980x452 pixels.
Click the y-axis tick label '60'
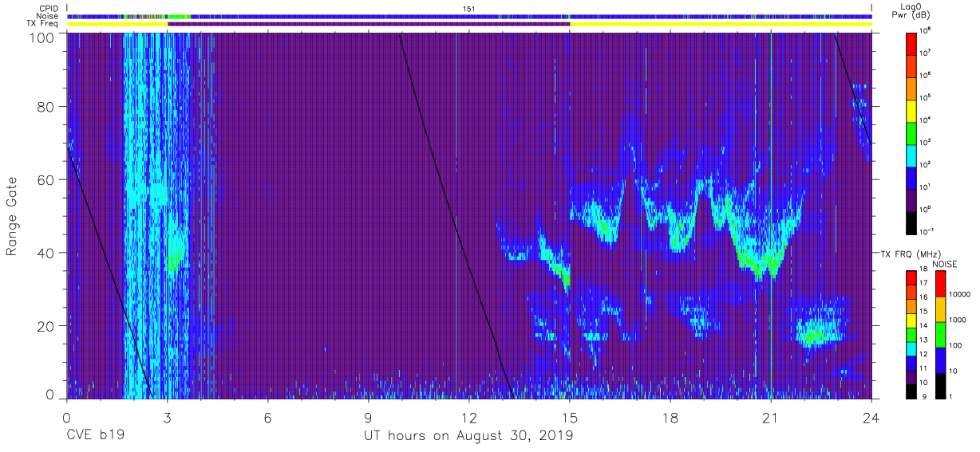[45, 180]
